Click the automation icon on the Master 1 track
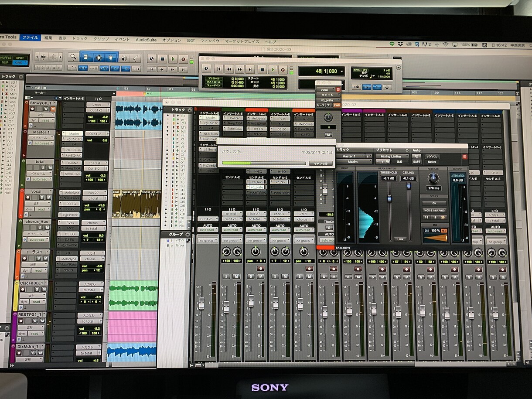532x399 pixels. [30, 143]
